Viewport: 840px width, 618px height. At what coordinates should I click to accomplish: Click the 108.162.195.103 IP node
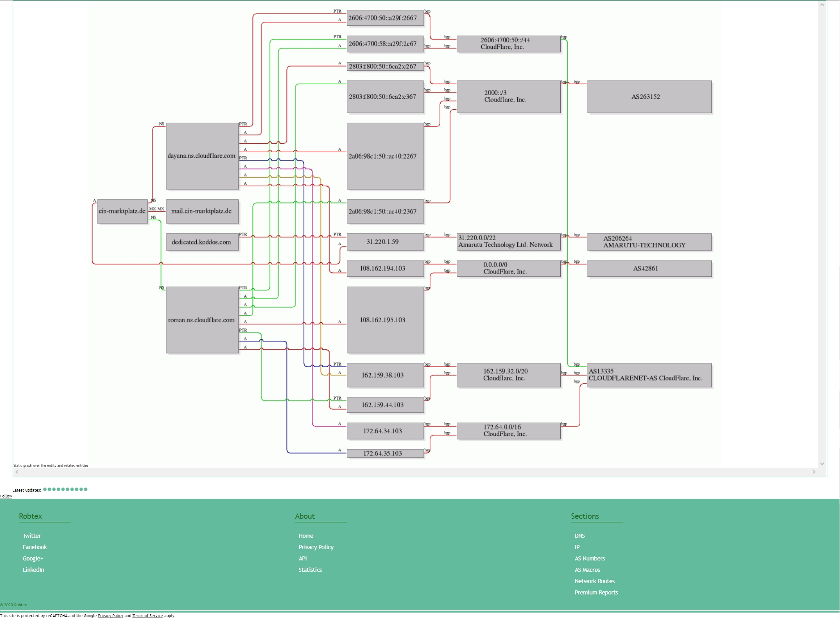(x=385, y=320)
